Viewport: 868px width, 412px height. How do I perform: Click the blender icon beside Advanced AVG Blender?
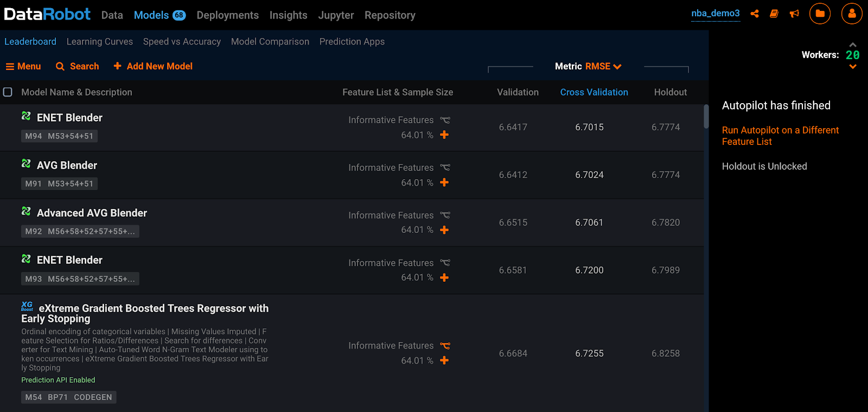[26, 211]
